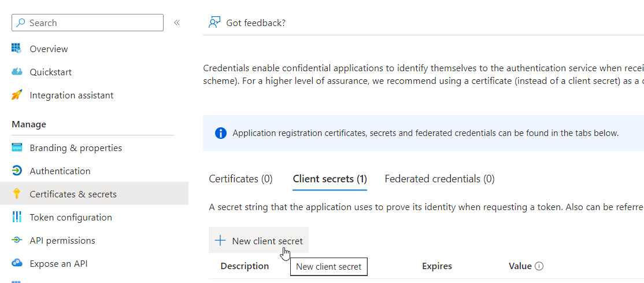This screenshot has height=283, width=644.
Task: Collapse the sidebar with double chevron
Action: 177,23
